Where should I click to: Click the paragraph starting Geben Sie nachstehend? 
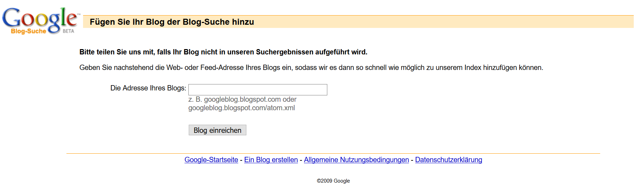click(x=311, y=67)
